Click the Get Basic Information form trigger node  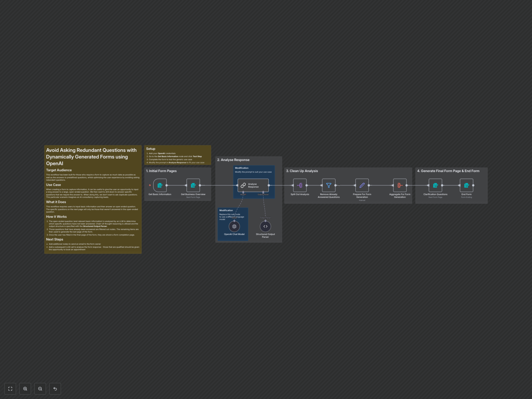[x=160, y=185]
